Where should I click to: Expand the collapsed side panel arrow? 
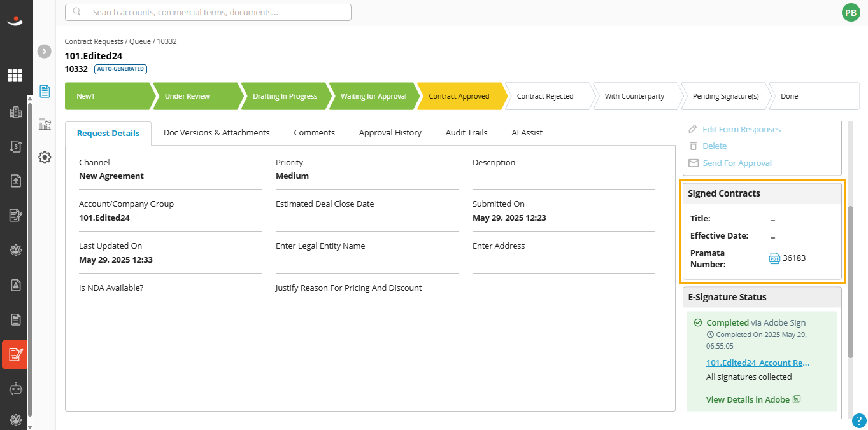[x=44, y=52]
